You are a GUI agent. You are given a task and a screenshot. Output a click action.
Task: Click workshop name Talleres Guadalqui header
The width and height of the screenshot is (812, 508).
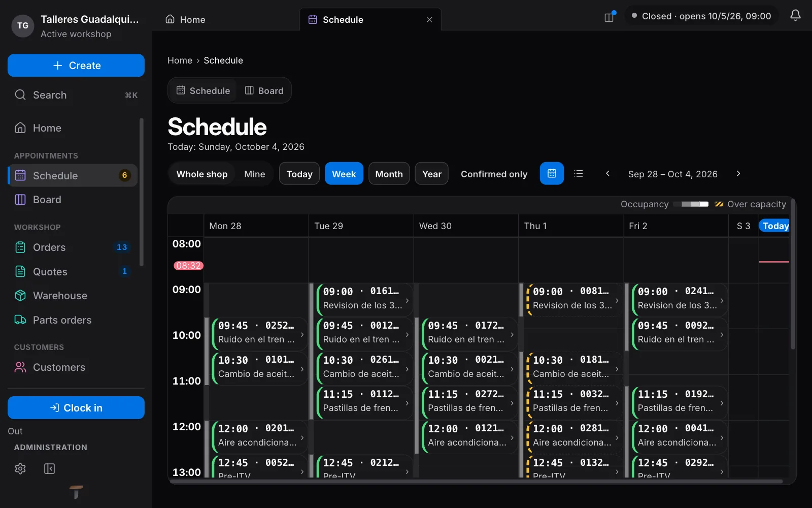pos(90,19)
